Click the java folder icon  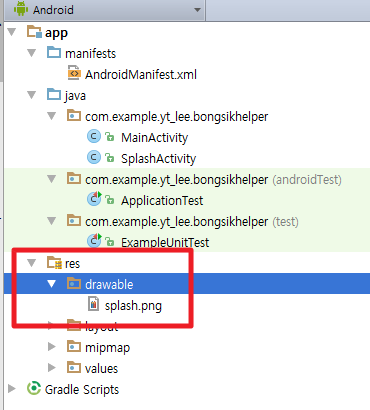click(54, 94)
